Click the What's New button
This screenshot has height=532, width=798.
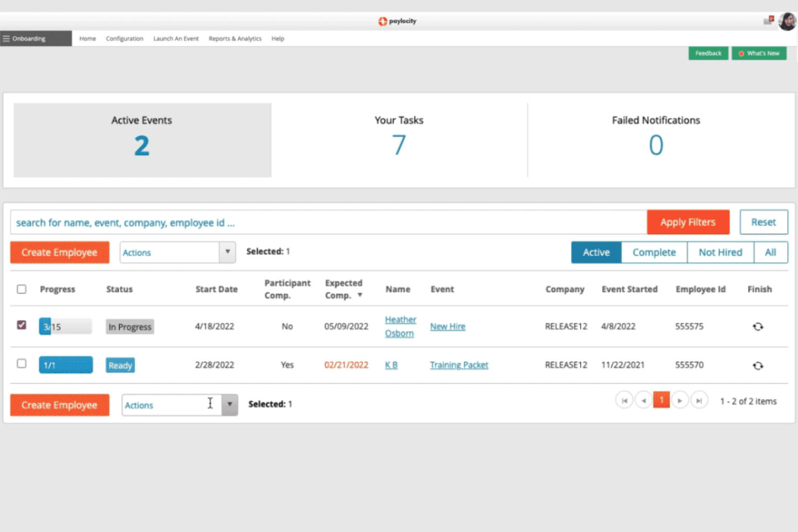click(759, 53)
